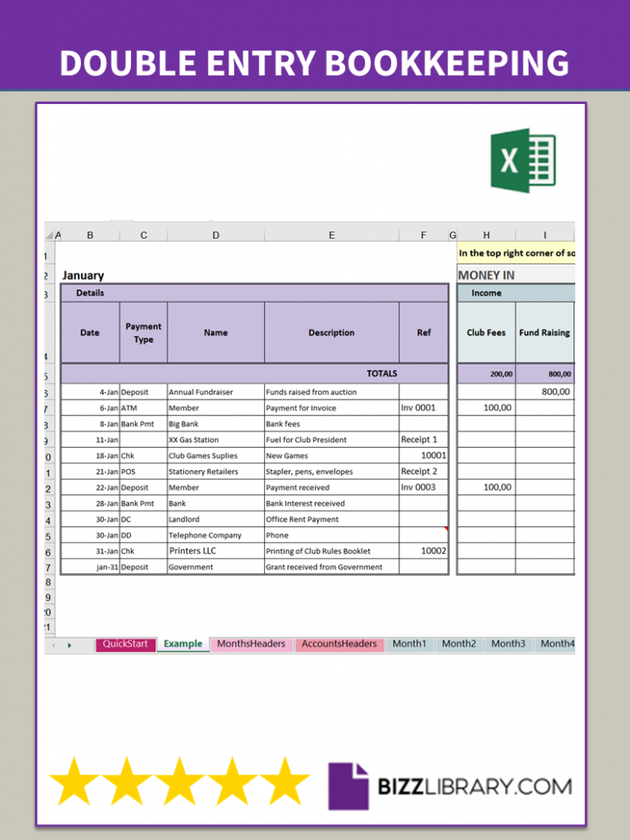Go to the Month3 sheet tab
This screenshot has width=630, height=840.
(x=508, y=644)
